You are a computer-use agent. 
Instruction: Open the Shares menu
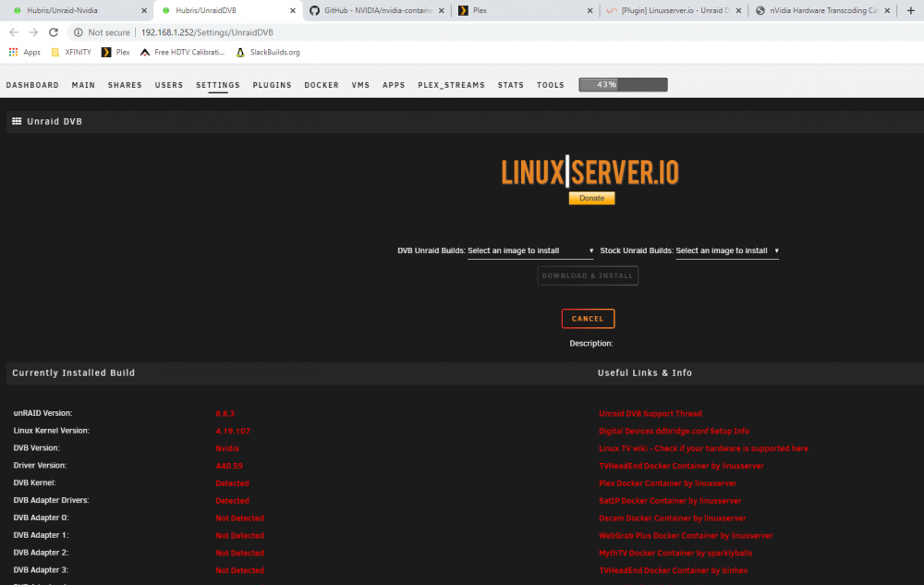click(125, 85)
